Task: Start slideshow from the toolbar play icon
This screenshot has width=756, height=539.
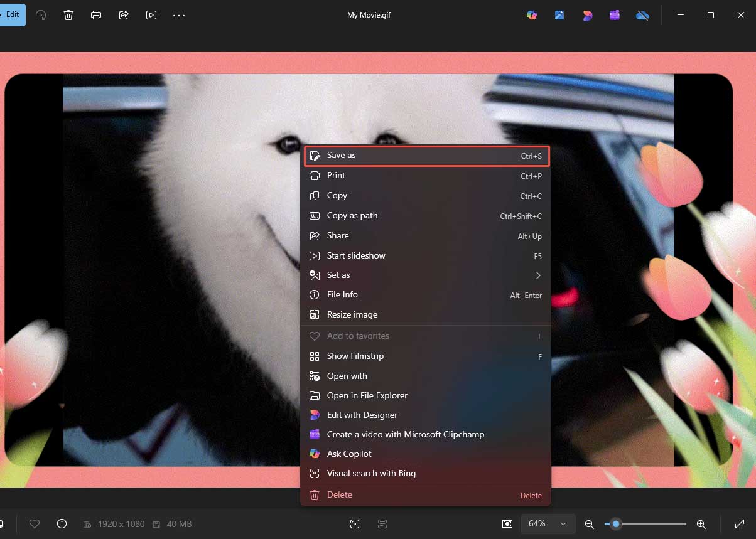Action: [x=151, y=15]
